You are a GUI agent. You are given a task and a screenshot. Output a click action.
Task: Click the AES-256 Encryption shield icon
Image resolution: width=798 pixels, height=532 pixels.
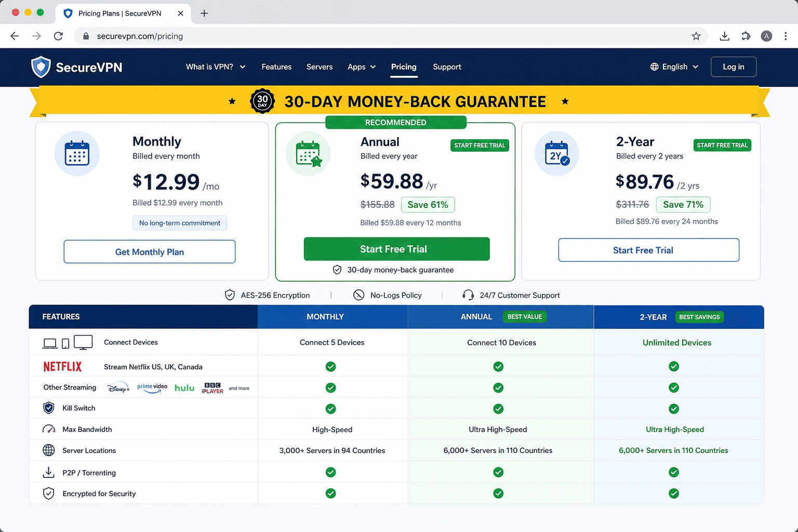coord(230,295)
